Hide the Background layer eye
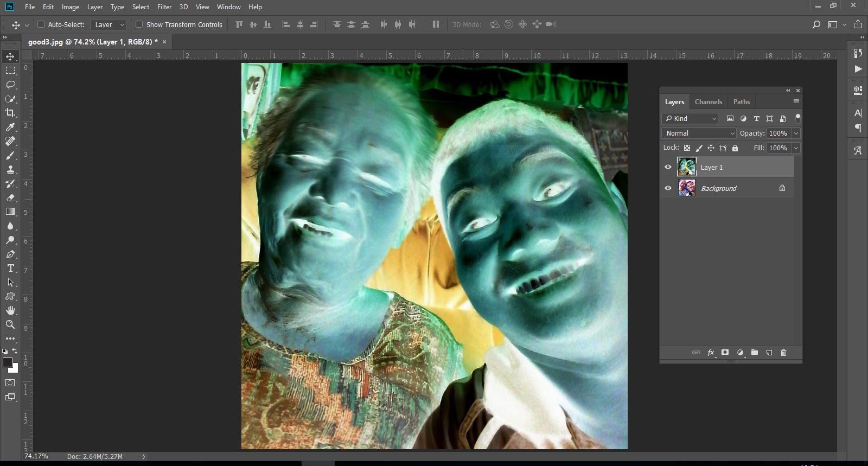Viewport: 868px width, 466px height. click(668, 188)
